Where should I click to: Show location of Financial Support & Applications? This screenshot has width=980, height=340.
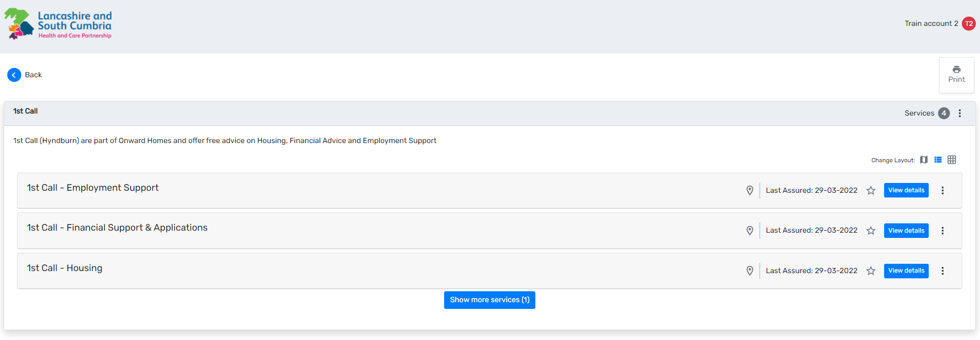pos(749,231)
